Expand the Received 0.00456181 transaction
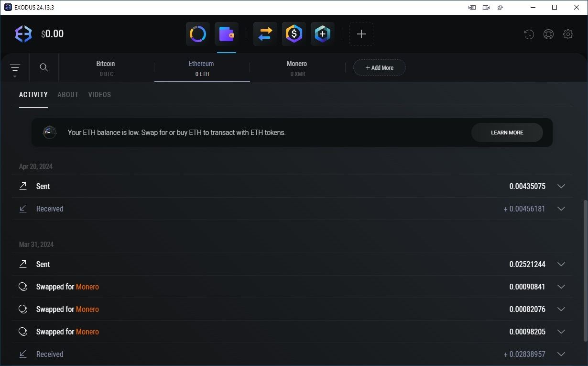Image resolution: width=588 pixels, height=366 pixels. point(561,209)
